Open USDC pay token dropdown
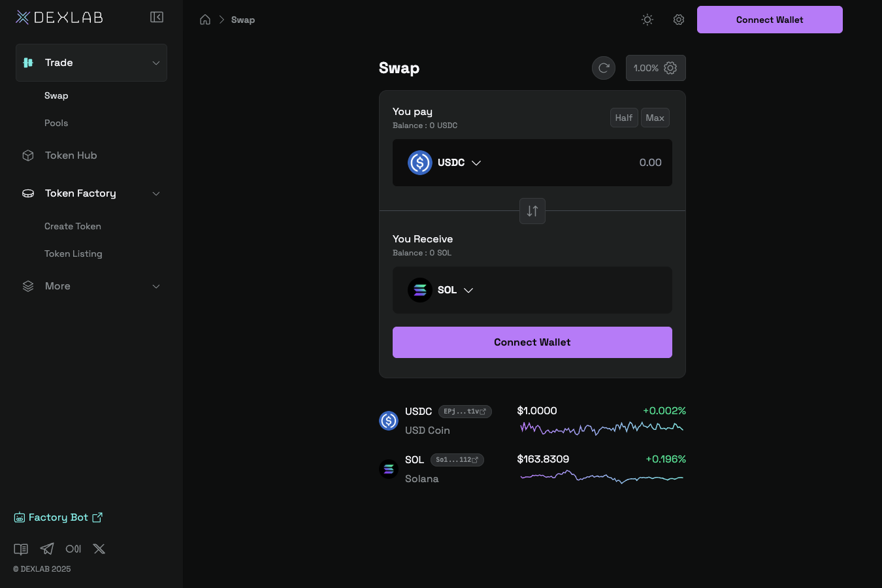This screenshot has width=882, height=588. (445, 163)
